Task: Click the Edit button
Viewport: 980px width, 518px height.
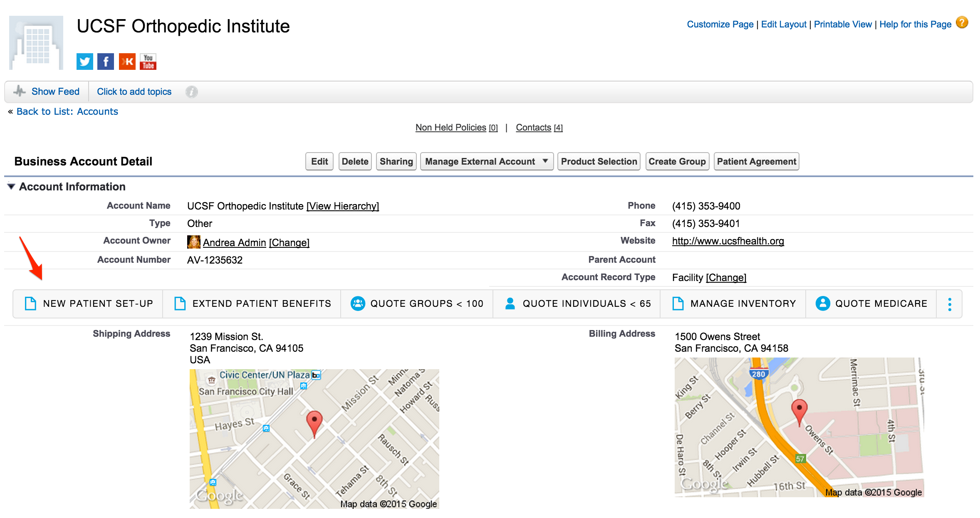Action: click(x=319, y=161)
